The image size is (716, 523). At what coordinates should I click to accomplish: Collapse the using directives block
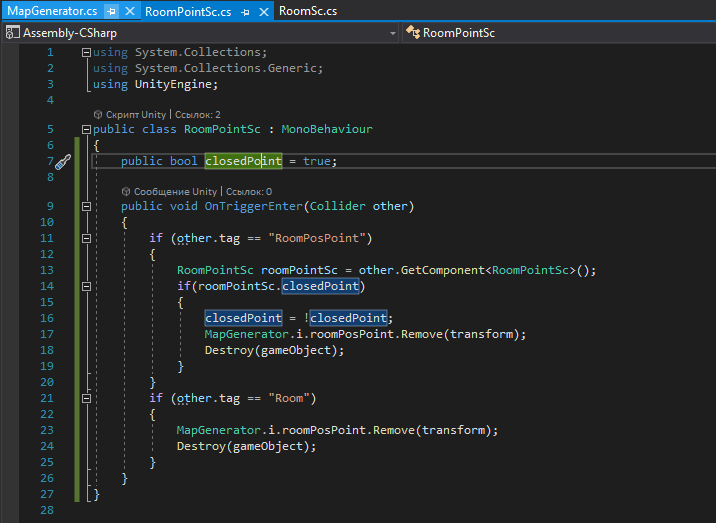click(86, 53)
